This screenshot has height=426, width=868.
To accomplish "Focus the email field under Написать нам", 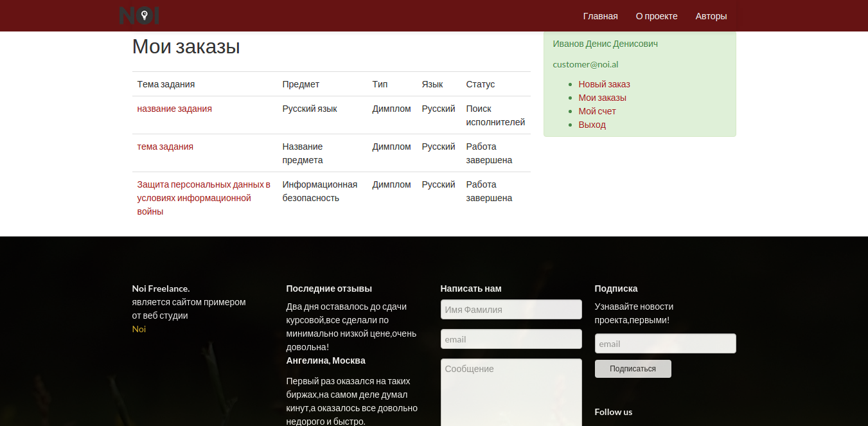I will coord(511,339).
